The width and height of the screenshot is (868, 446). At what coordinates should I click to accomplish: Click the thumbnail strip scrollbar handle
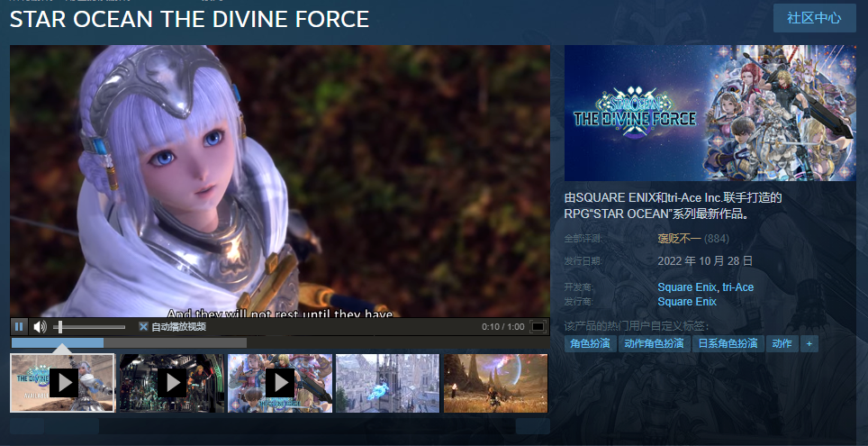coord(72,426)
